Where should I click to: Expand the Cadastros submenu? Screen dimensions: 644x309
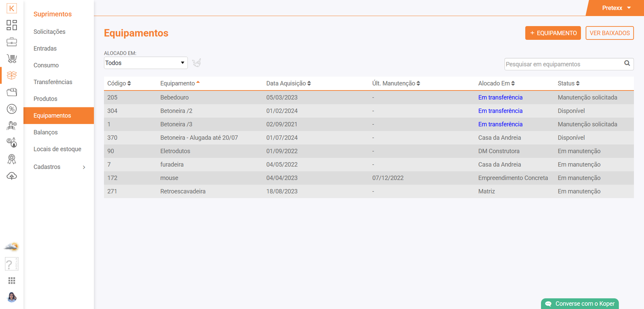click(59, 167)
